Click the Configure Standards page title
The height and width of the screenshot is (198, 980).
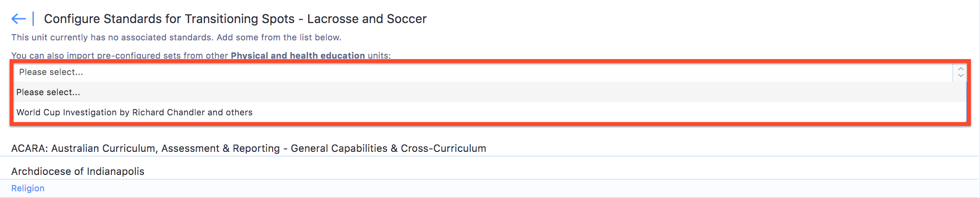[x=235, y=19]
